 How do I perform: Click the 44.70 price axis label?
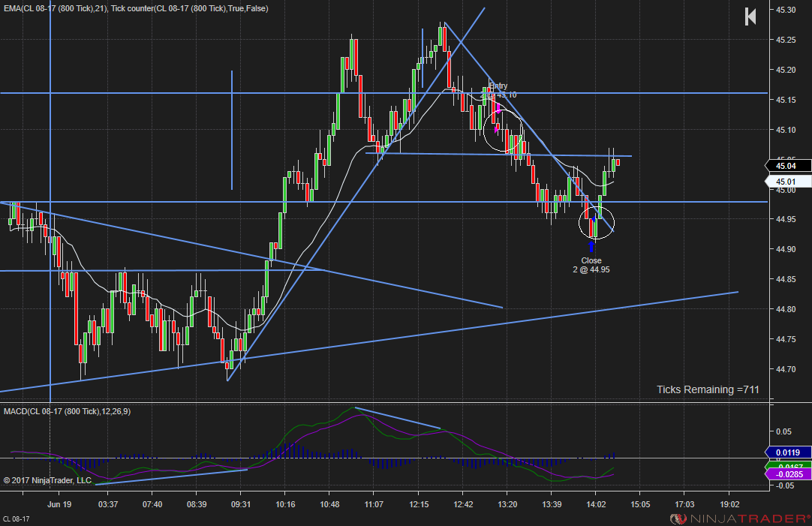click(786, 369)
